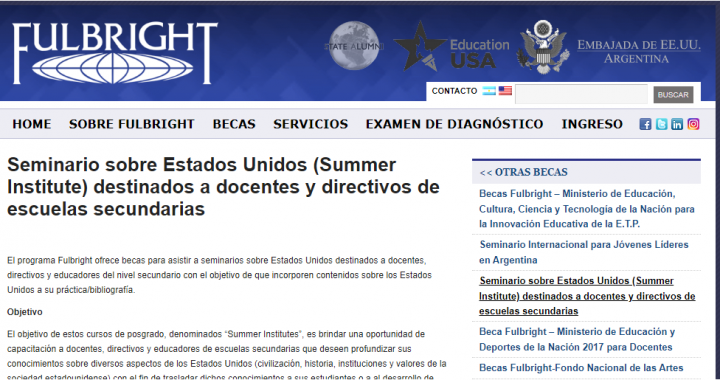The height and width of the screenshot is (380, 720).
Task: Open the State Alumni globe logo
Action: coord(354,46)
